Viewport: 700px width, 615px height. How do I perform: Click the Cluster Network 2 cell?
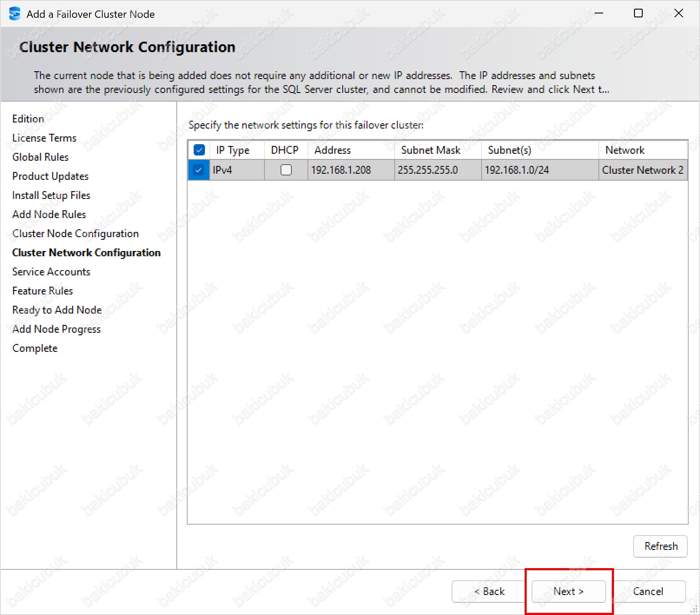point(642,170)
